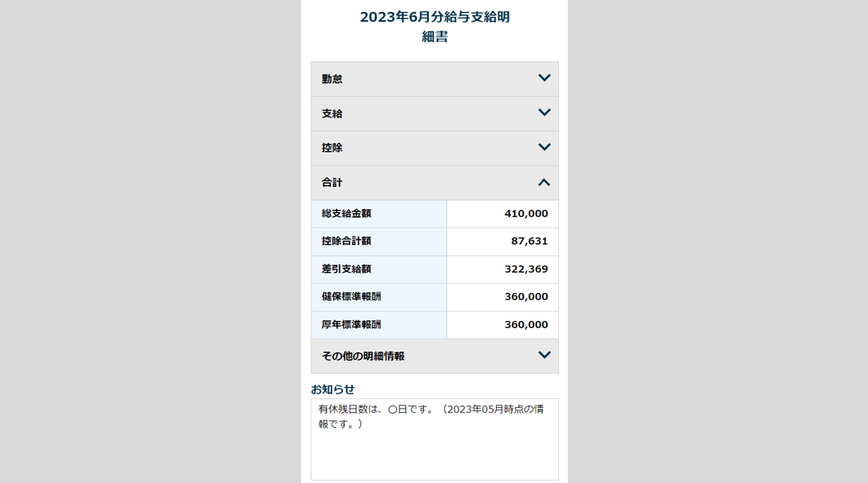
Task: Select the 322,369 net pay value
Action: (526, 269)
